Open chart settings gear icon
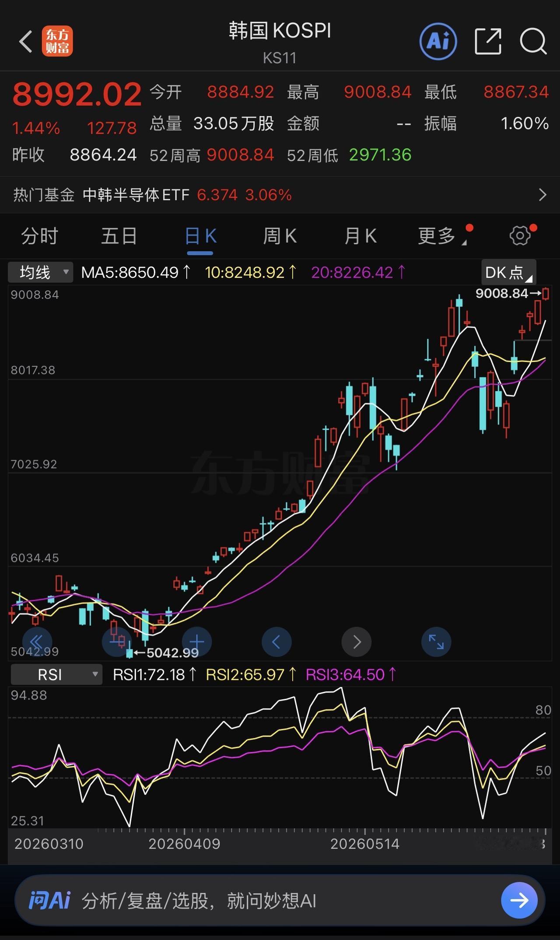 pos(520,236)
